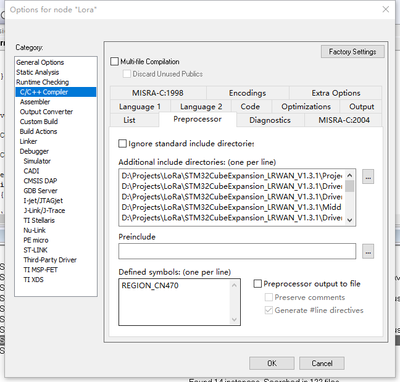Image resolution: width=400 pixels, height=382 pixels.
Task: Click down arrow of include directories scrollbar
Action: pyautogui.click(x=349, y=220)
